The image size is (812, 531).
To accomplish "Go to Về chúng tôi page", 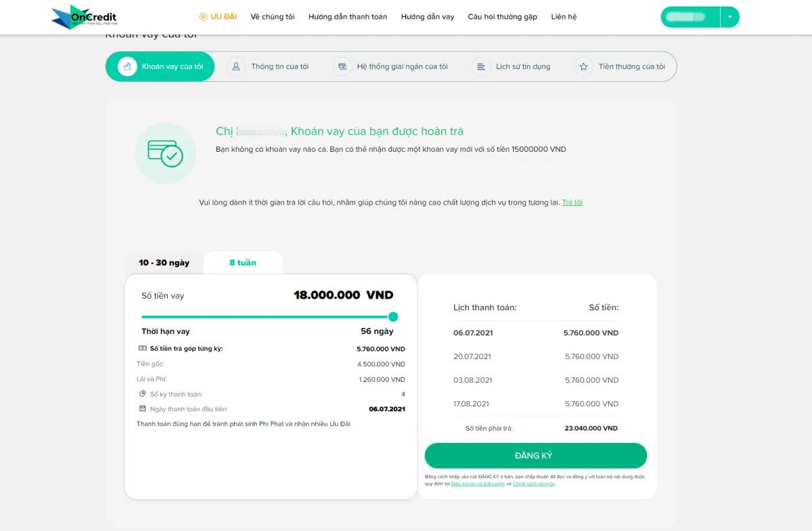I will 273,17.
